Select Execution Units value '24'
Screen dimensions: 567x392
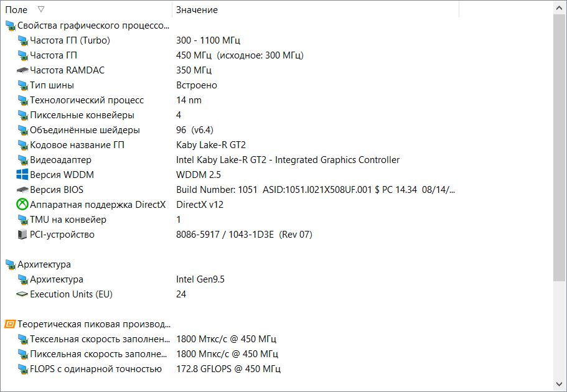click(181, 294)
